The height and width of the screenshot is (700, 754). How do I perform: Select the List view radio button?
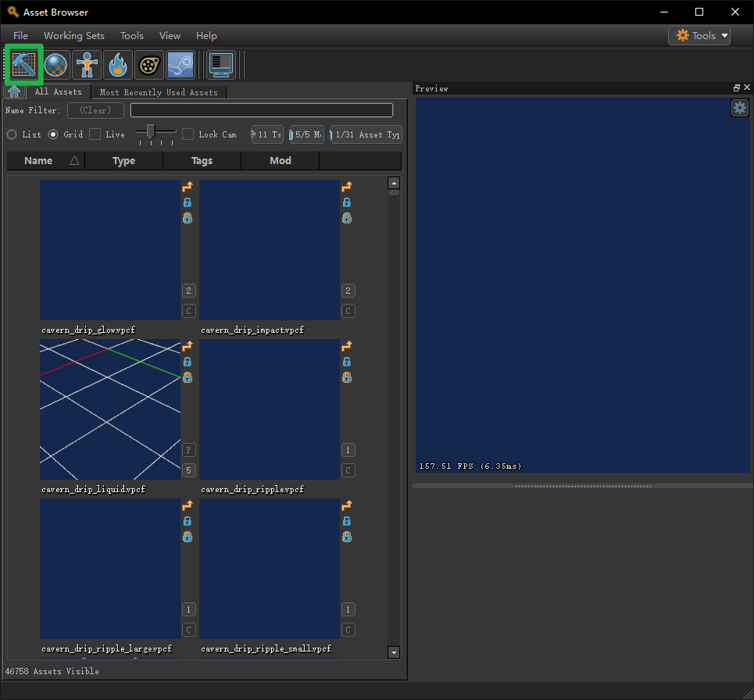click(x=12, y=134)
